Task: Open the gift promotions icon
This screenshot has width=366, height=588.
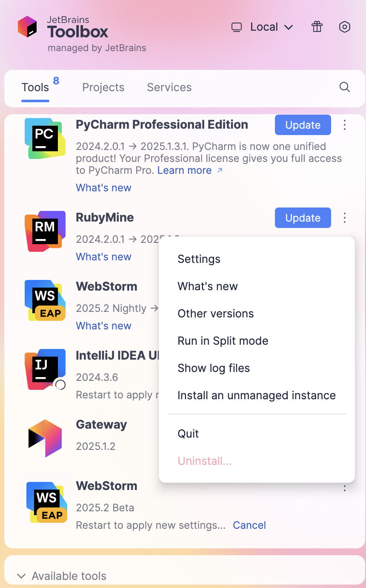Action: click(317, 27)
